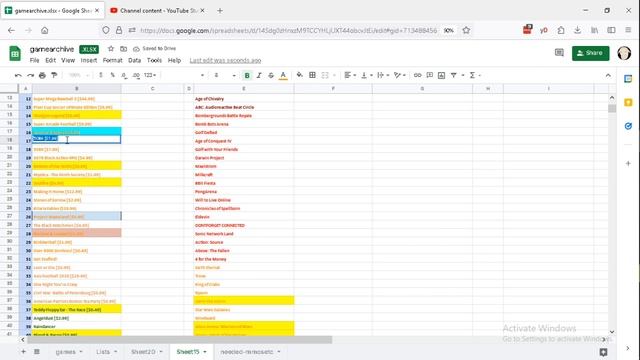Decrease decimal places

(x=124, y=76)
